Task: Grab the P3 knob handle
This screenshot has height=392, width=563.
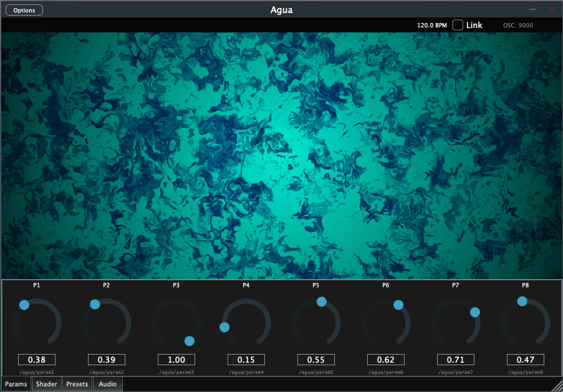Action: pos(190,341)
